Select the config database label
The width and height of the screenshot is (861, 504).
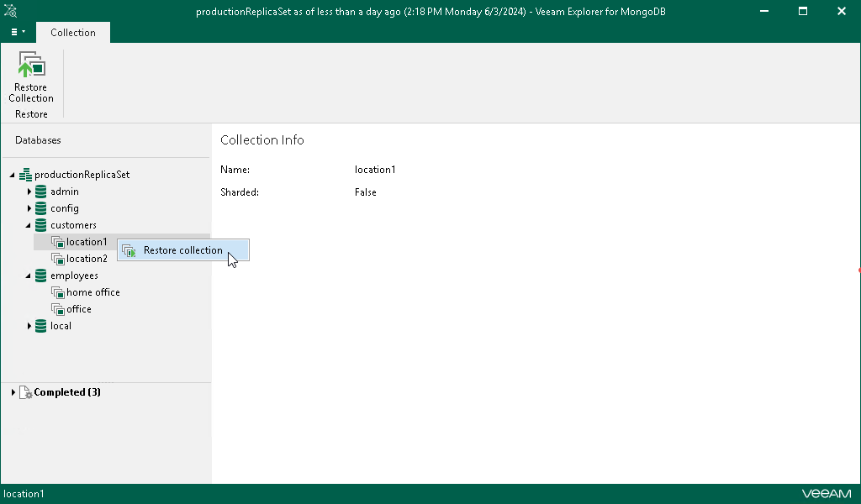click(x=64, y=208)
